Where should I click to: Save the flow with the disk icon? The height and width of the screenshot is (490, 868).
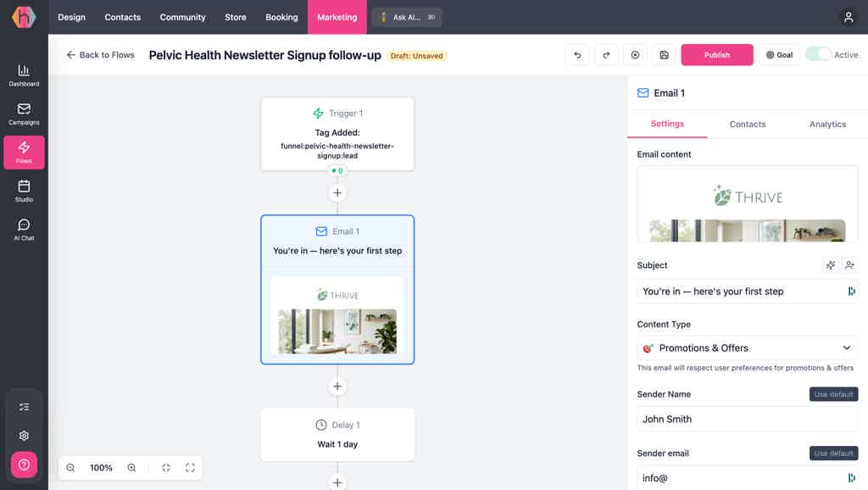[x=665, y=55]
